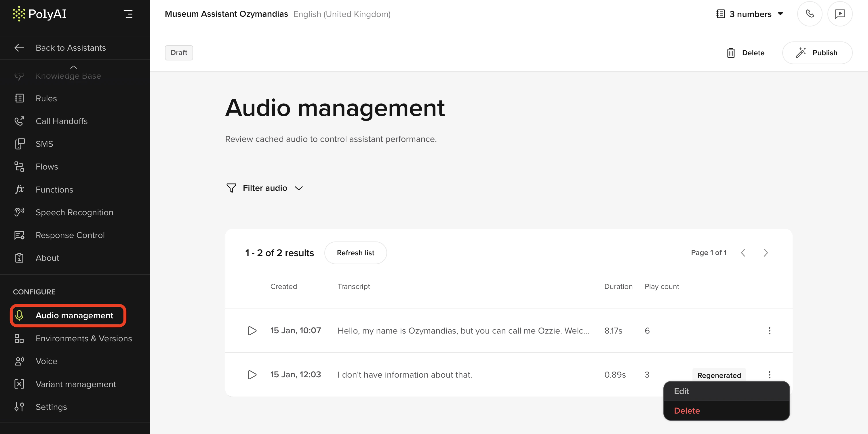Select the Flows icon in the sidebar

tap(19, 166)
